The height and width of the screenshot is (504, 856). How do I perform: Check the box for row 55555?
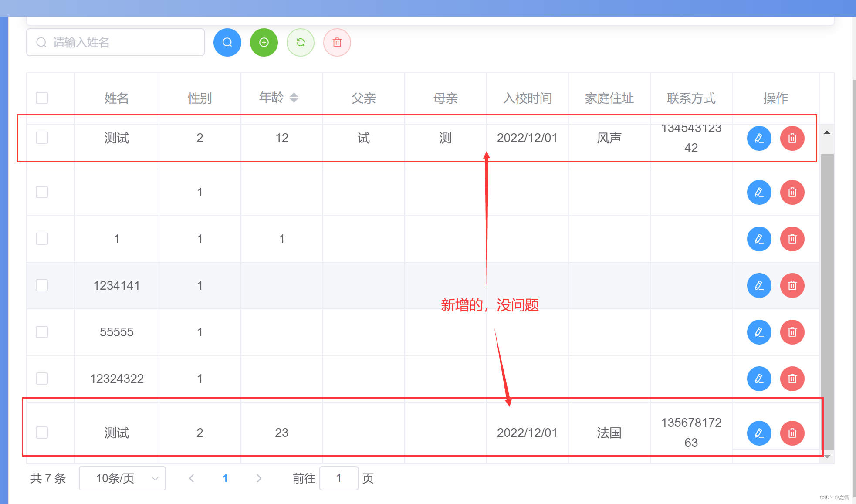pos(42,332)
